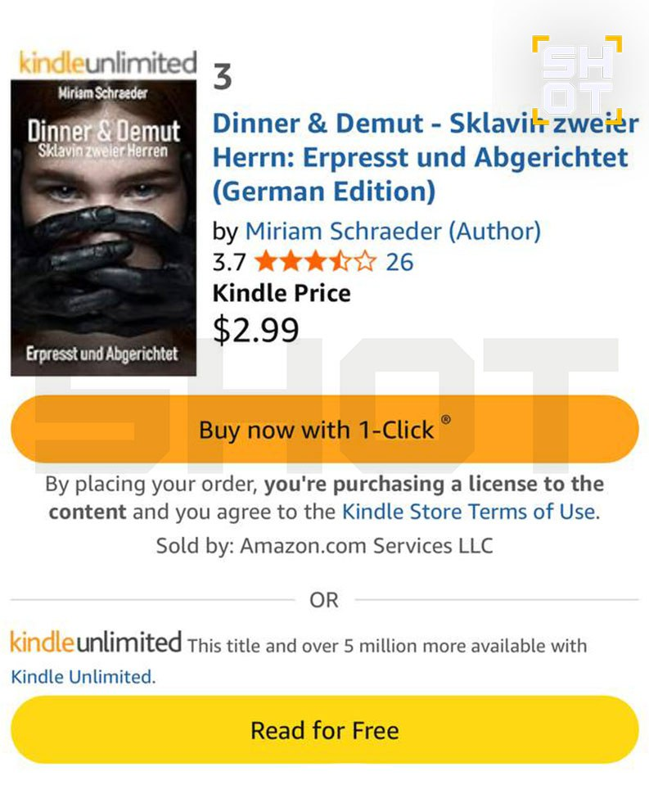Follow the blue Kindle Unlimited text link
The image size is (649, 812).
(82, 677)
